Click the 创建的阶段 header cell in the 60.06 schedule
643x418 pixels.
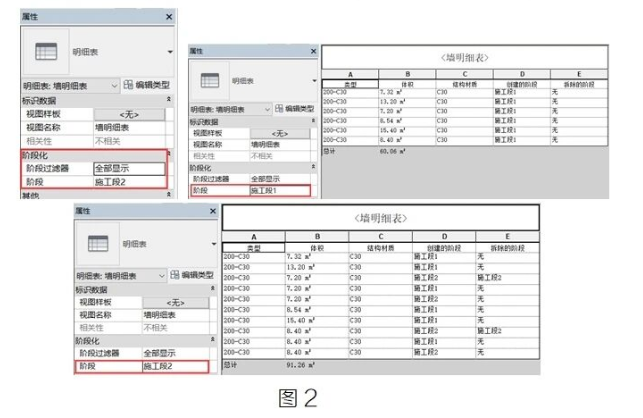coord(522,85)
